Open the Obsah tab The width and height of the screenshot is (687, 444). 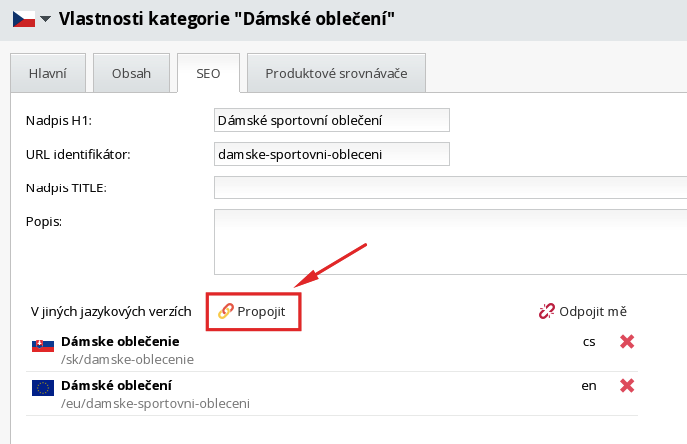tap(130, 73)
